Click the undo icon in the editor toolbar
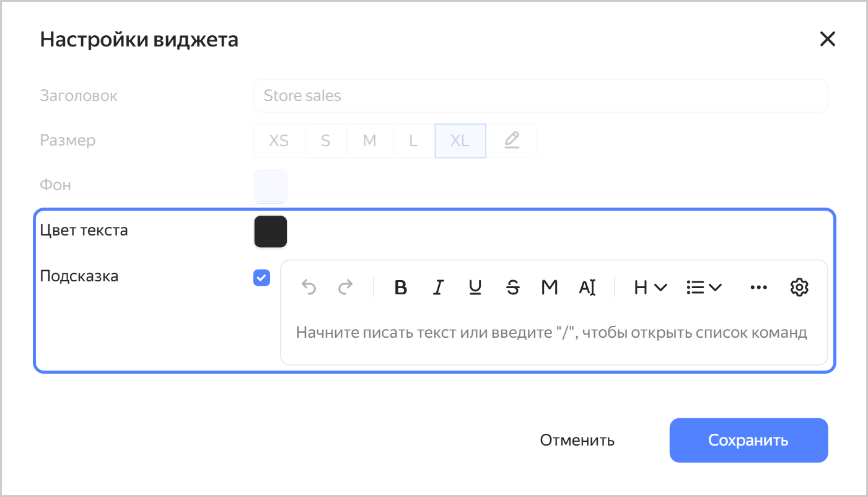Image resolution: width=868 pixels, height=497 pixels. pos(309,287)
